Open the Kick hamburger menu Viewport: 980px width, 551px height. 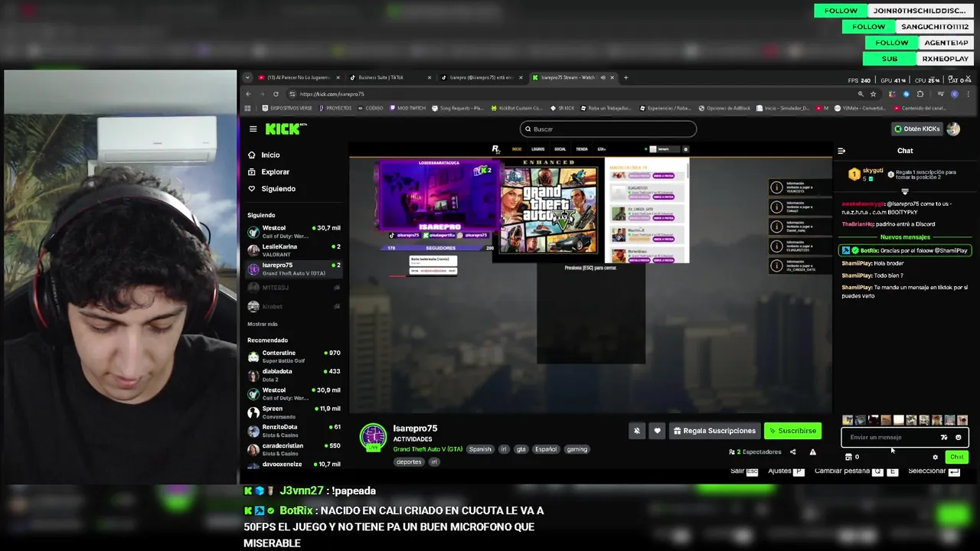[x=253, y=129]
